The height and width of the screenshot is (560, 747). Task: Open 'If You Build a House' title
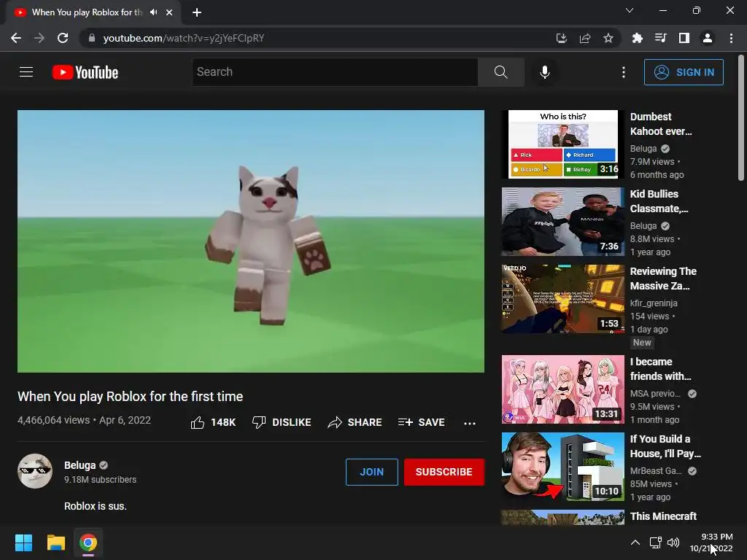665,446
